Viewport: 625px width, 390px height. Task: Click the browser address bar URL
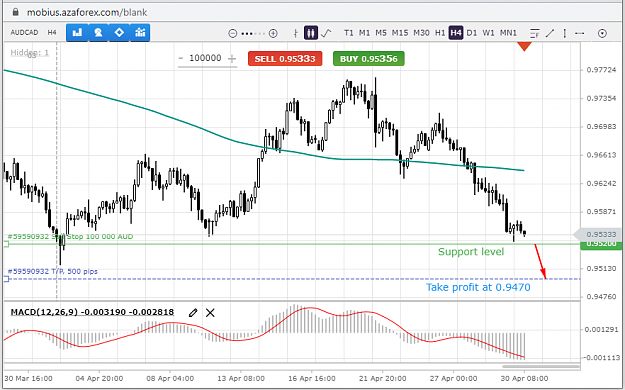pyautogui.click(x=87, y=12)
